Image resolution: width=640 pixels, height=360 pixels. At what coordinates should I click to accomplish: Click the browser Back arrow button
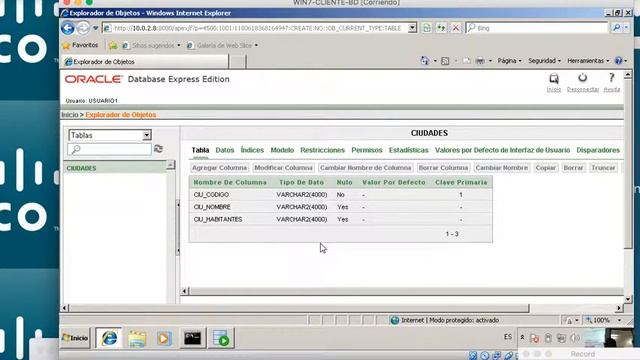(x=67, y=28)
